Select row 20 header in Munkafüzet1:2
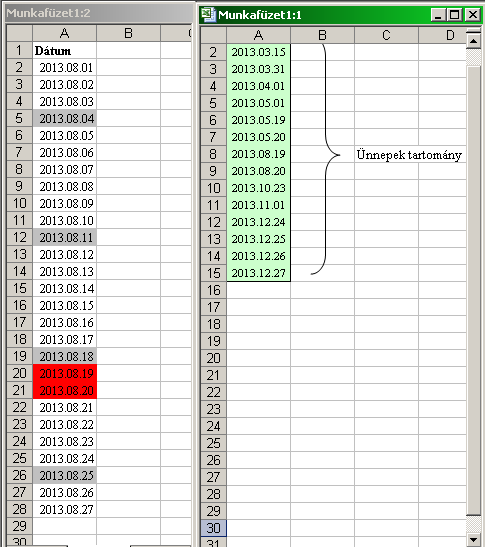485x547 pixels. [20, 374]
